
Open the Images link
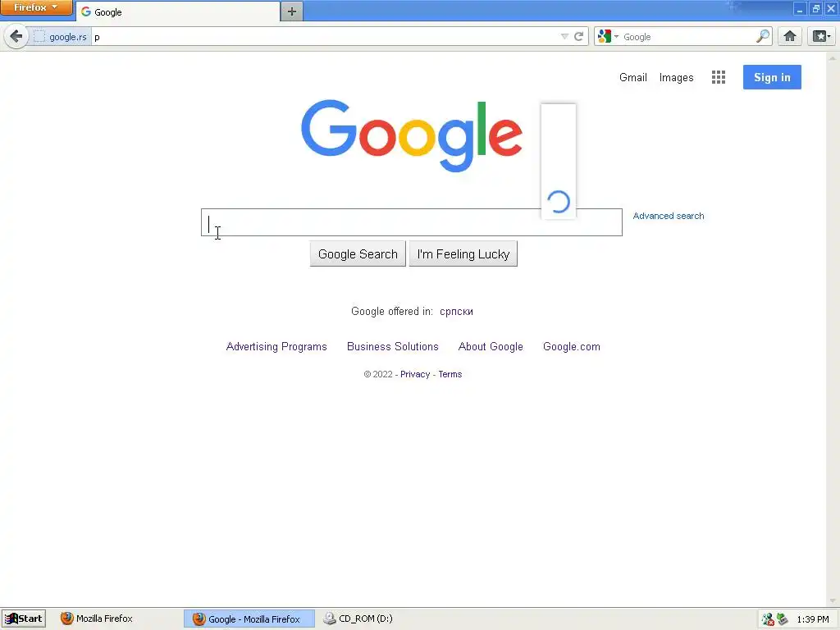pos(676,77)
